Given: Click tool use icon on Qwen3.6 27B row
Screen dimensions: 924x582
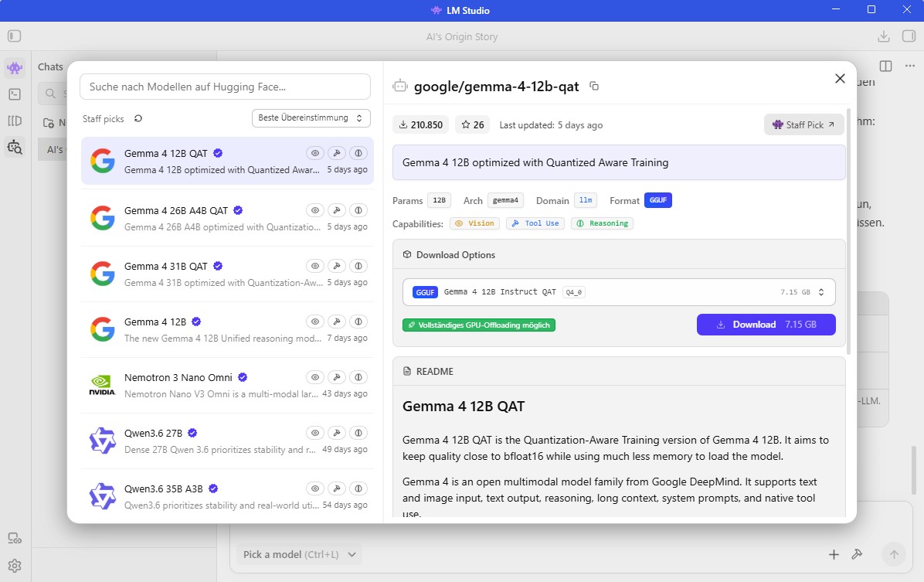Looking at the screenshot, I should coord(337,433).
